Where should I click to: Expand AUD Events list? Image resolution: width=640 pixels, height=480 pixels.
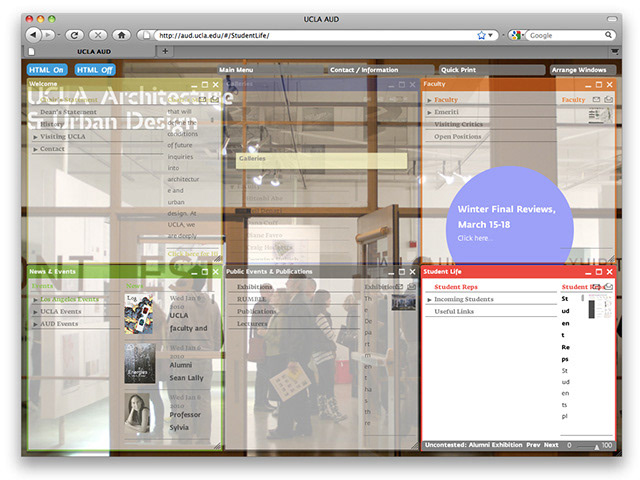point(36,324)
